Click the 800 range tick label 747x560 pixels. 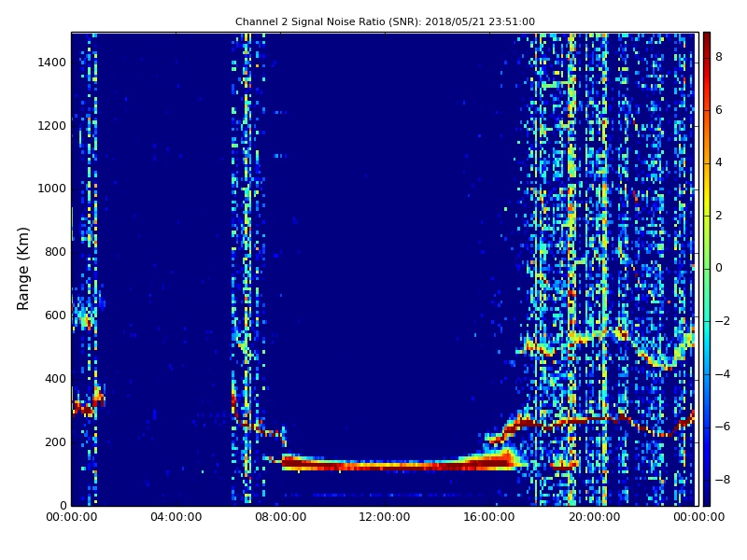55,252
